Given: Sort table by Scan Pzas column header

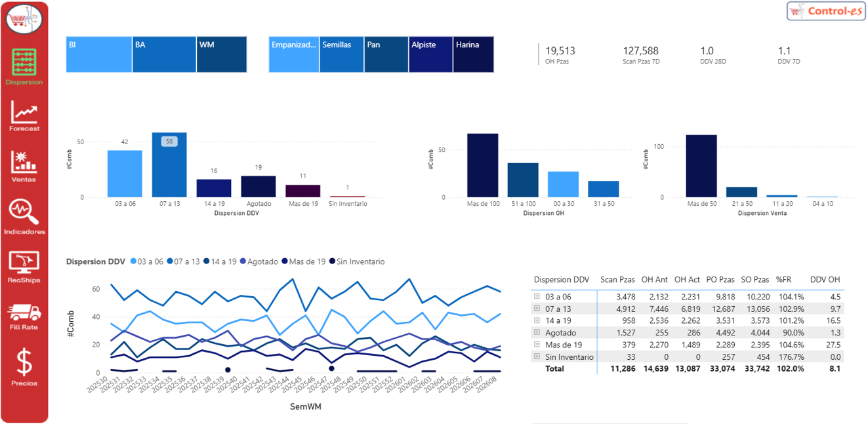Looking at the screenshot, I should coord(617,280).
